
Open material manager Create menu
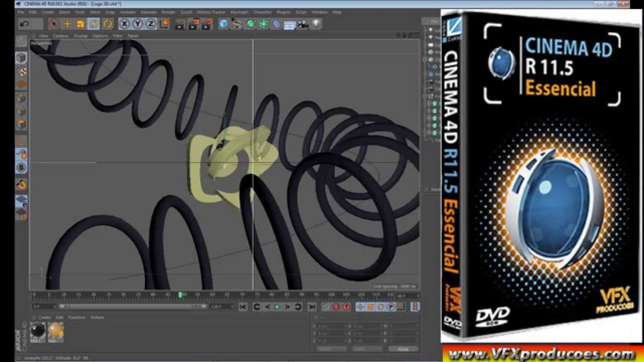coord(45,317)
